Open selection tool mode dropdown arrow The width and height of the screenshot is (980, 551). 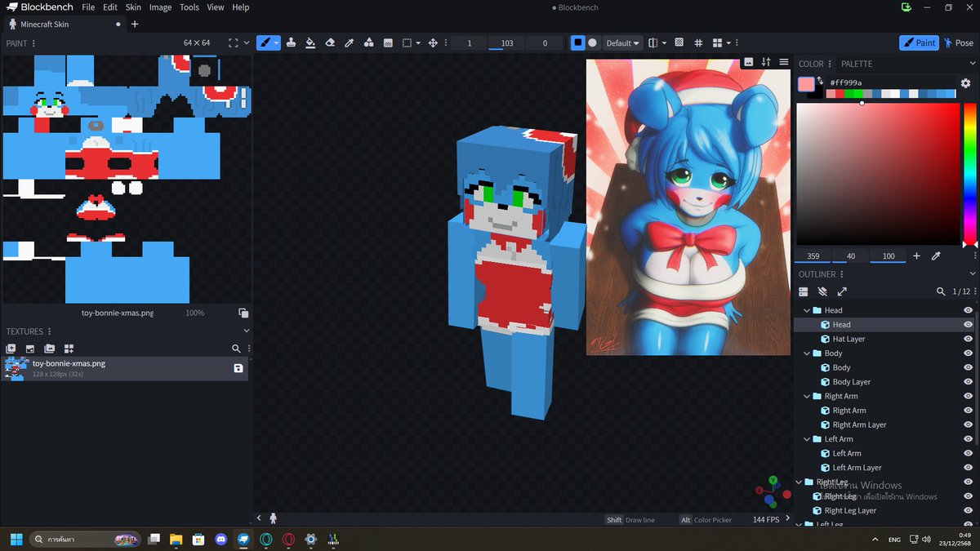[418, 42]
